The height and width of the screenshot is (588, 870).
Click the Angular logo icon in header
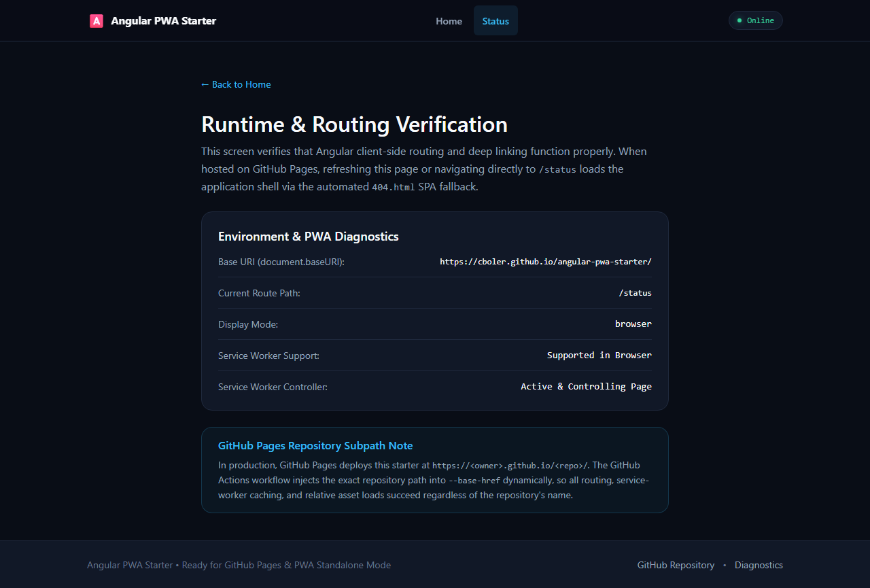[97, 21]
